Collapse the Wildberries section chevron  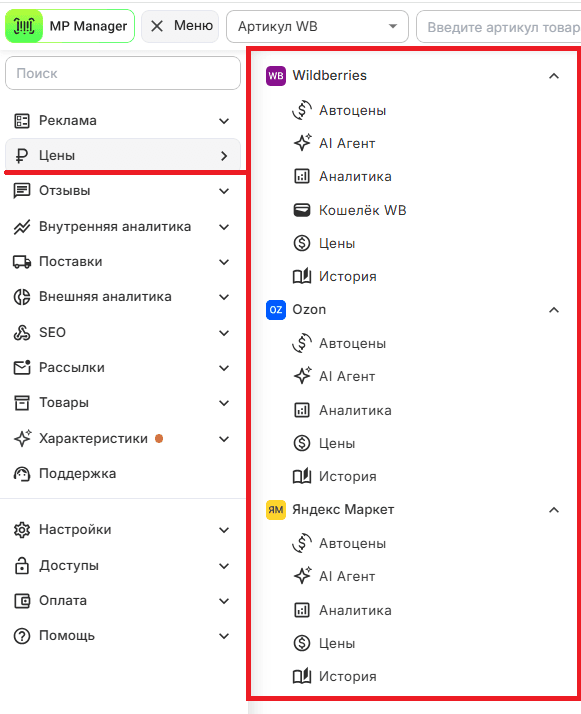[554, 76]
